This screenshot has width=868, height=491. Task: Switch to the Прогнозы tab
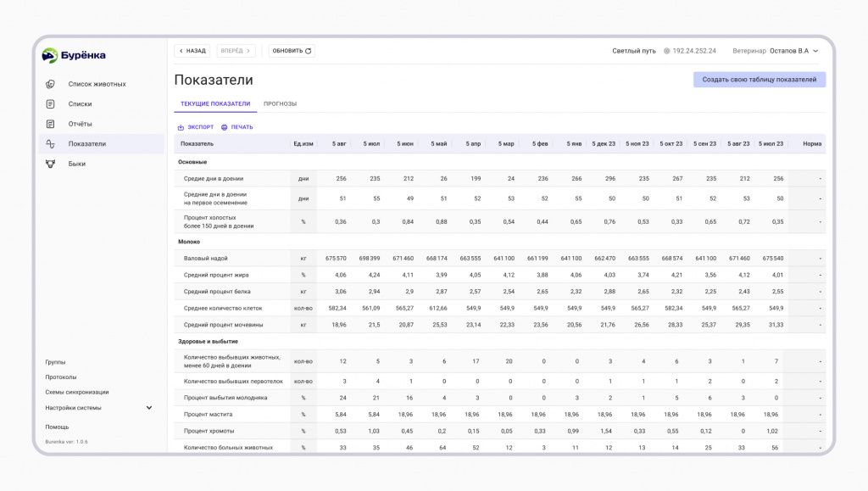280,104
